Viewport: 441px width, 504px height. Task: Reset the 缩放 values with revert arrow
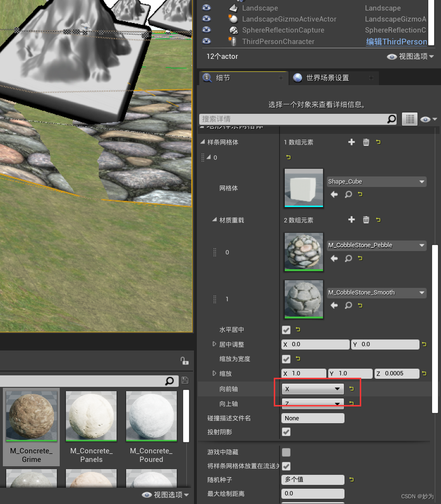pos(425,373)
